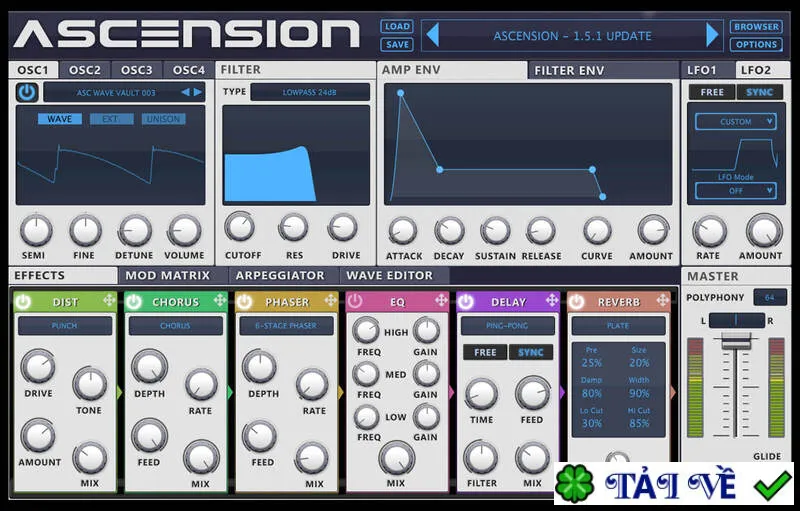Screen dimensions: 800x511
Task: Click the DIST DRIVE knob
Action: click(x=38, y=367)
